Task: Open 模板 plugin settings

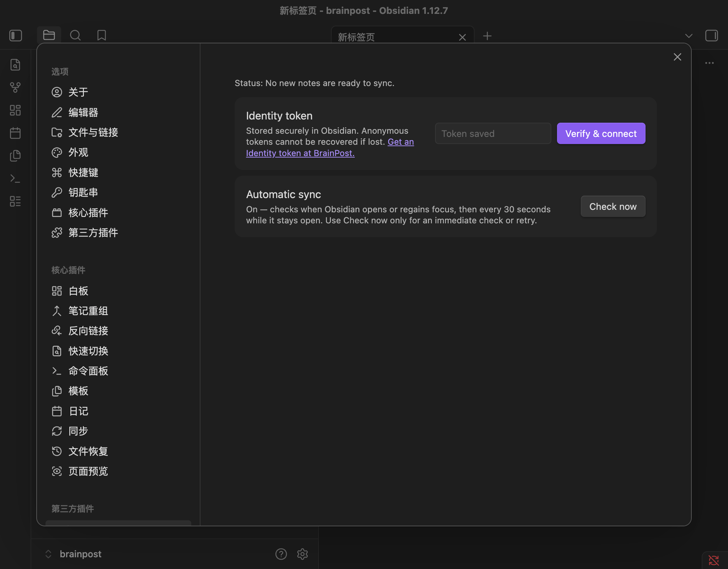Action: pyautogui.click(x=118, y=391)
